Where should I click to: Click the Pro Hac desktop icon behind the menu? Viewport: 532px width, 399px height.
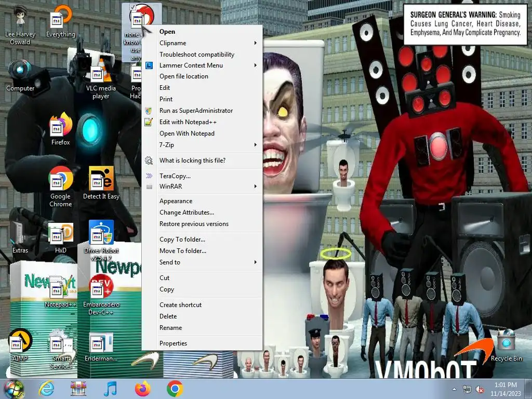(136, 83)
